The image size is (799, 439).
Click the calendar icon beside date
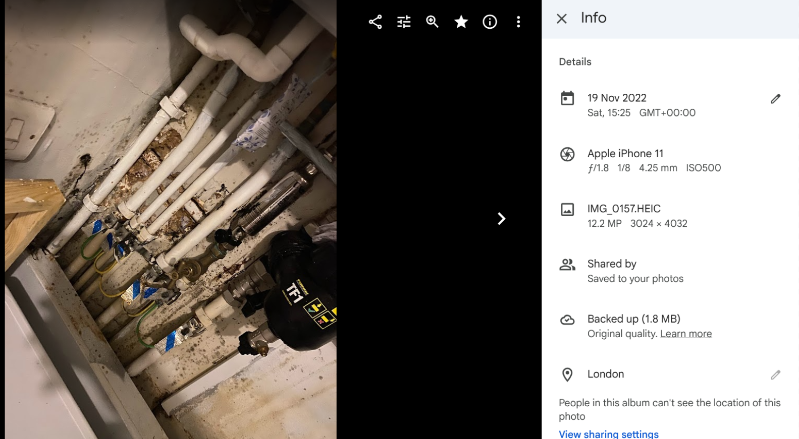(x=567, y=98)
